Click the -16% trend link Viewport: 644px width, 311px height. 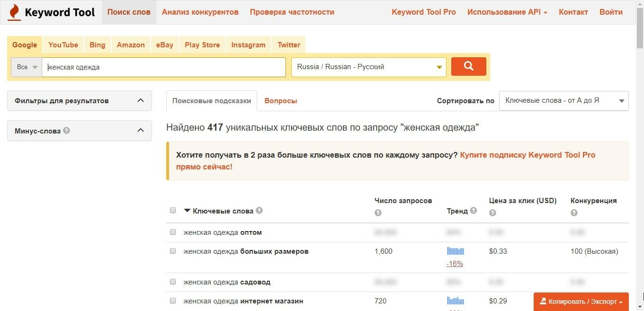(455, 264)
